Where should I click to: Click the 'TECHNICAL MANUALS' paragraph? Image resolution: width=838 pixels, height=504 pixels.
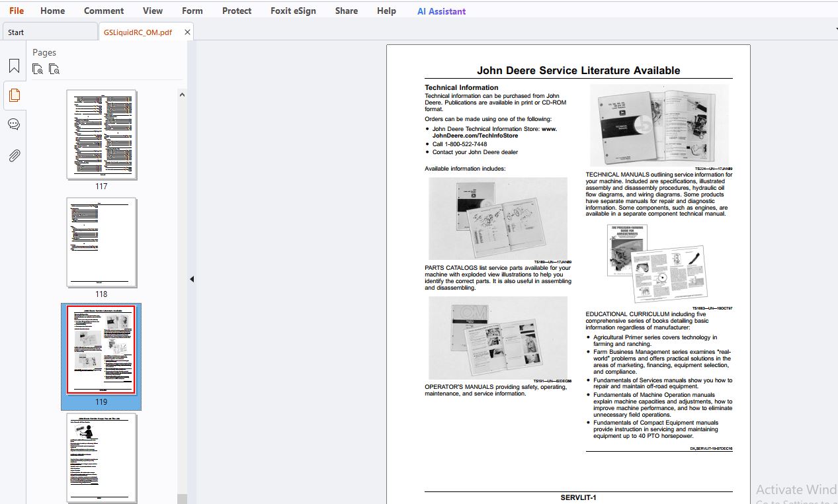659,194
